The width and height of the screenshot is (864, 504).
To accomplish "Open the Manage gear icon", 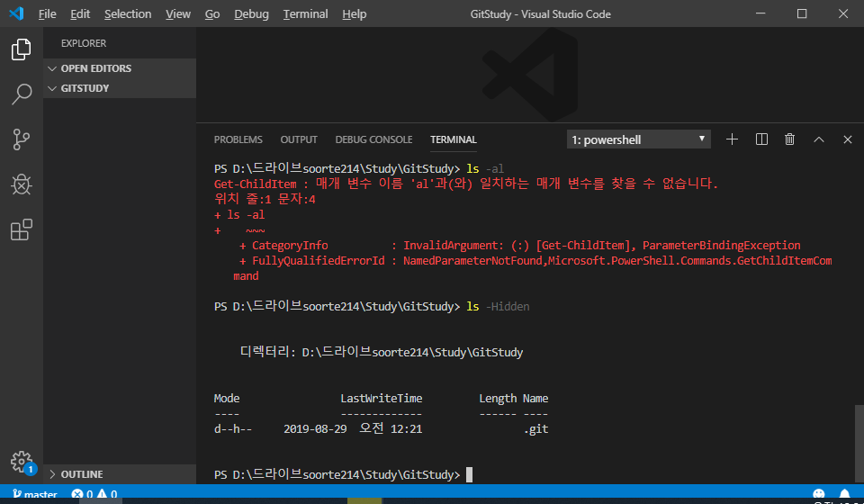I will pos(21,461).
